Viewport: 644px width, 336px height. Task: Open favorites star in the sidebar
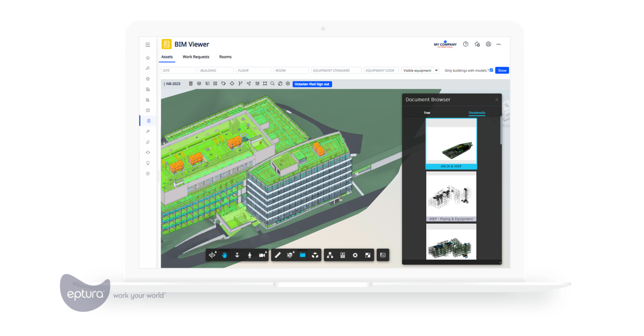click(x=148, y=79)
